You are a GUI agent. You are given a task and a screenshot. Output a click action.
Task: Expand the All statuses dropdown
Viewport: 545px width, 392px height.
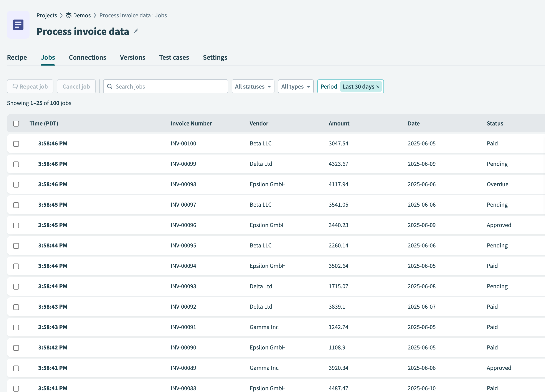[x=253, y=86]
